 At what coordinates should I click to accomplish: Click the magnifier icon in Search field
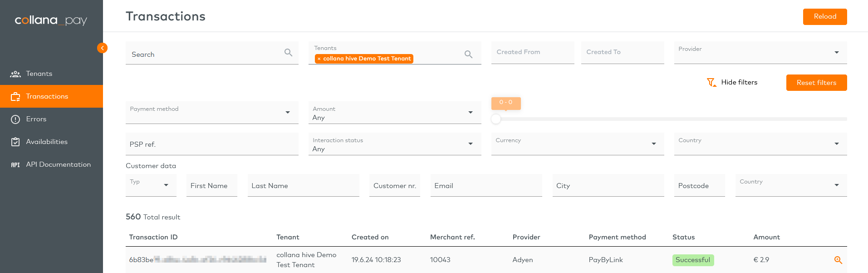288,53
